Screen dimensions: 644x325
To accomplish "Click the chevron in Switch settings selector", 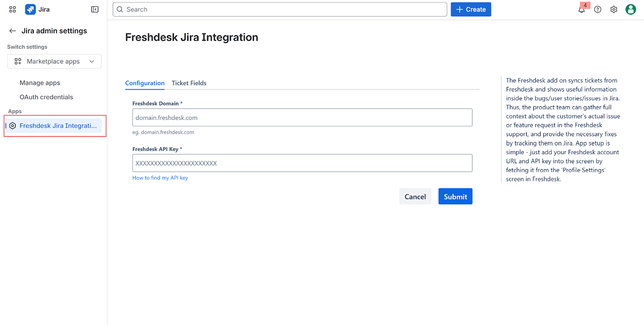I will pyautogui.click(x=92, y=61).
